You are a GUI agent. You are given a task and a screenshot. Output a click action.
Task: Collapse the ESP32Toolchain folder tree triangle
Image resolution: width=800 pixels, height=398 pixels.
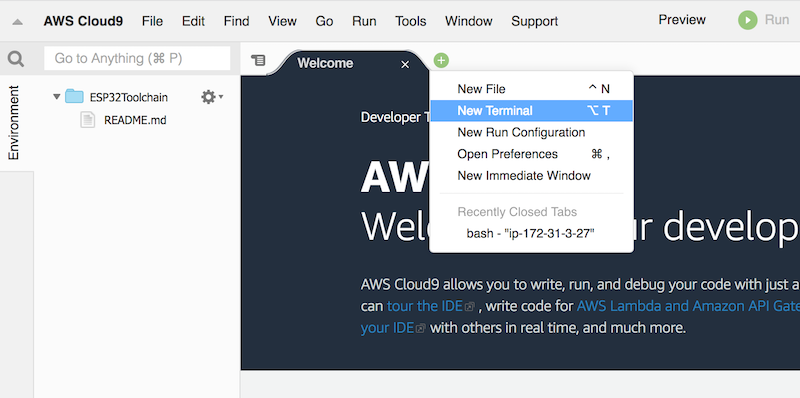[57, 96]
